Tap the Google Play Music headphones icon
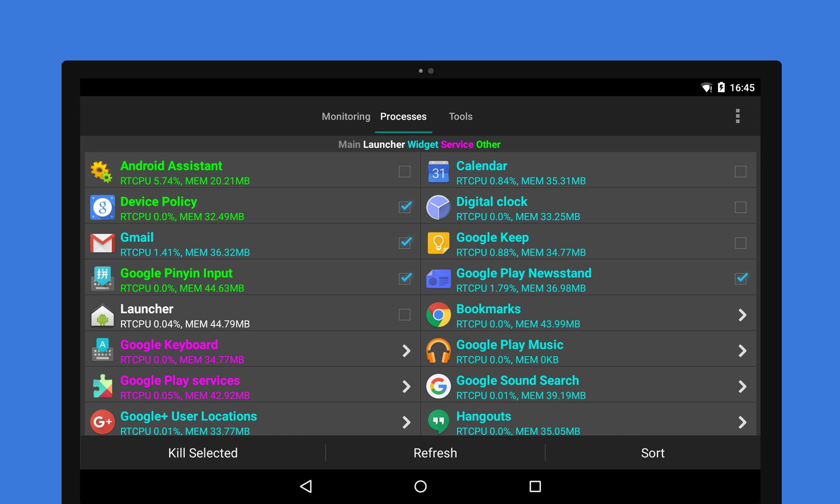Screen dimensions: 840x504 pos(438,351)
